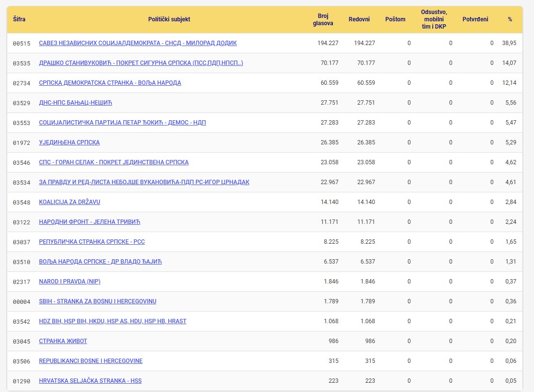Viewport: 534px width, 392px height.
Task: Click the 0,05 percentage value
Action: click(511, 381)
